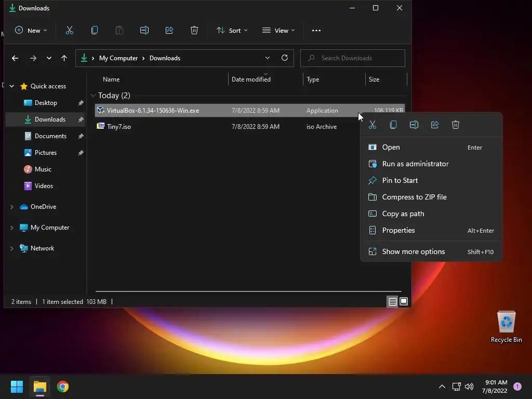Refresh the Downloads folder view
This screenshot has height=399, width=532.
pyautogui.click(x=285, y=58)
